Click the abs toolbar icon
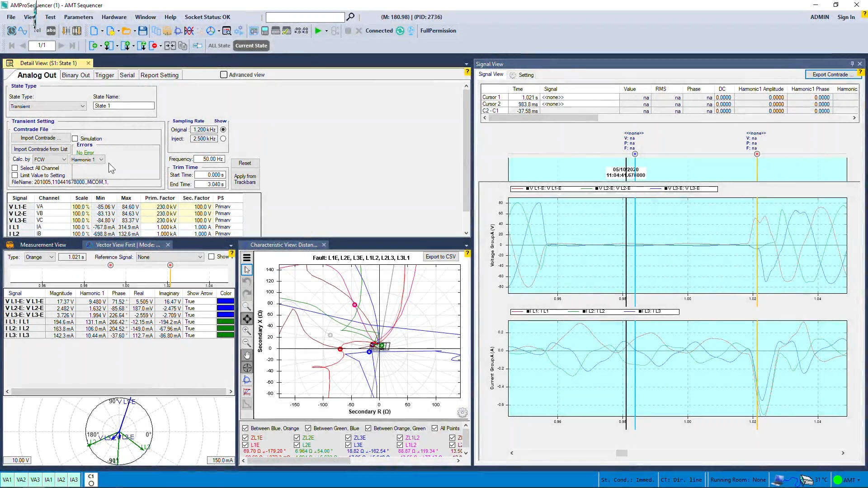868x488 pixels. point(51,31)
